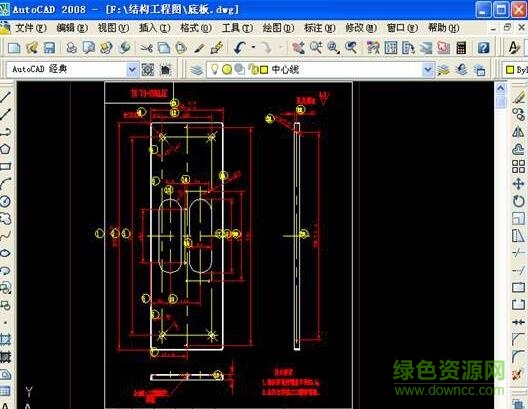
Task: Select the Mirror modify tool
Action: pos(519,132)
